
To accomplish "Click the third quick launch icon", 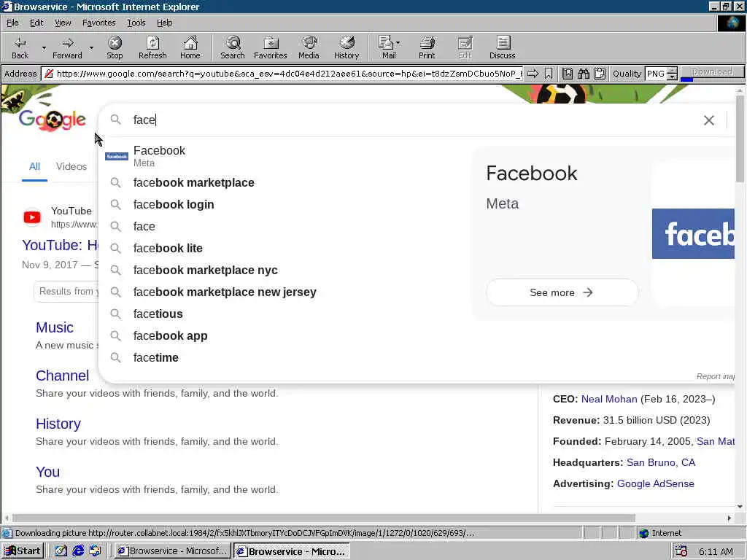I will click(x=96, y=551).
